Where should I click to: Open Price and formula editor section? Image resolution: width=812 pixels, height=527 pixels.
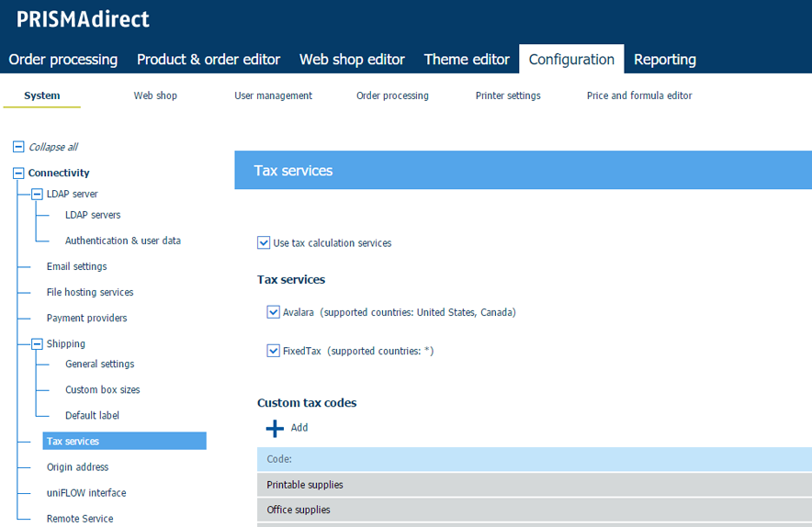[639, 95]
